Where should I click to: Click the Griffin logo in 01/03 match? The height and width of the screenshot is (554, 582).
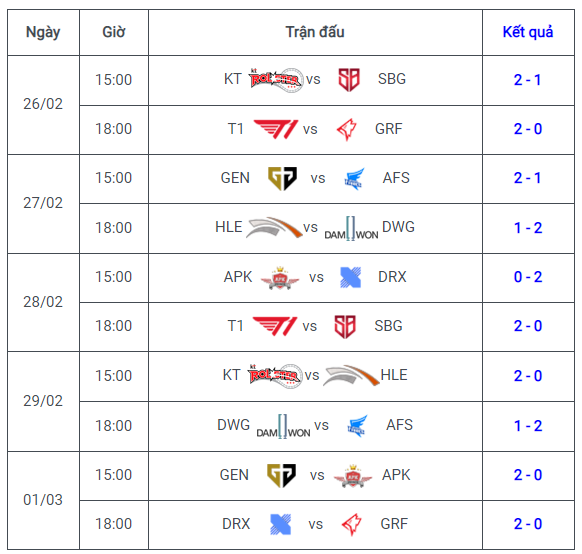click(x=352, y=524)
